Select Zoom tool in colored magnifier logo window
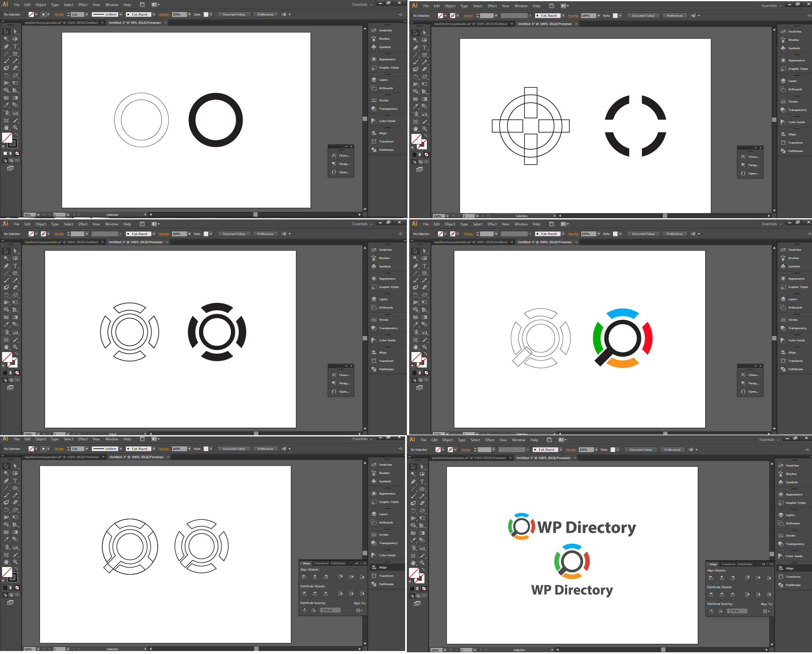This screenshot has width=812, height=654. tap(424, 347)
